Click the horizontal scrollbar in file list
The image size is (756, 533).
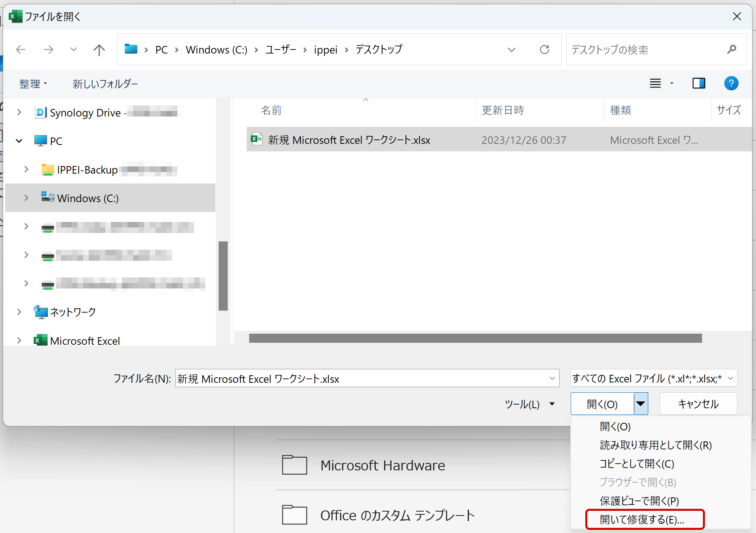tap(475, 338)
